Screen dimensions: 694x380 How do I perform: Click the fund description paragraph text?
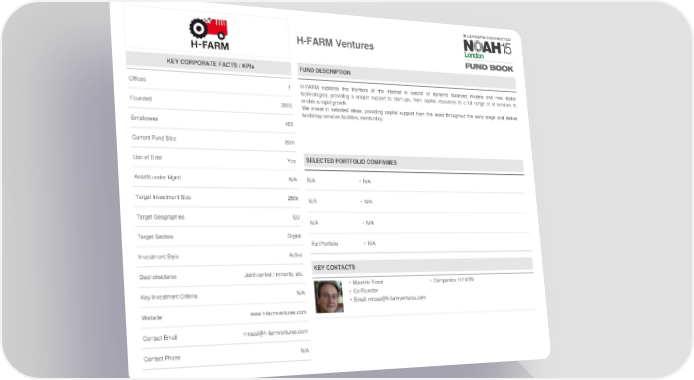click(409, 104)
